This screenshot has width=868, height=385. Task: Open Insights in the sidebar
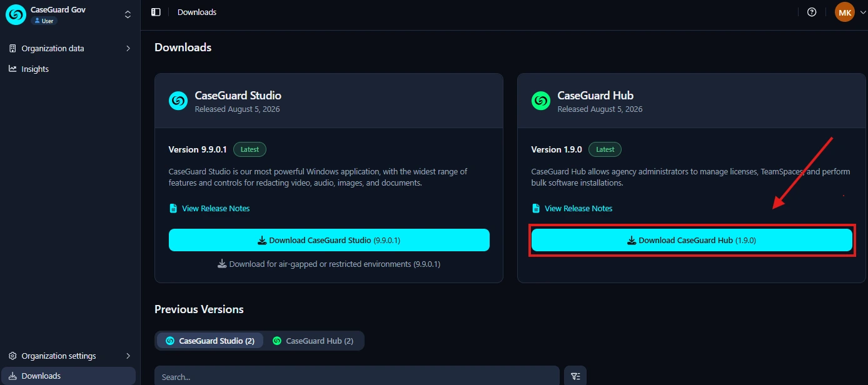point(70,69)
